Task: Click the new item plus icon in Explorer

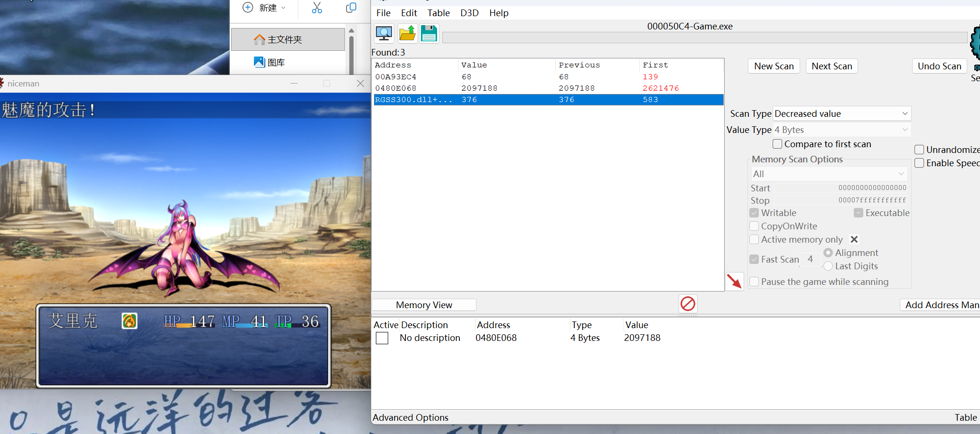Action: pos(248,8)
